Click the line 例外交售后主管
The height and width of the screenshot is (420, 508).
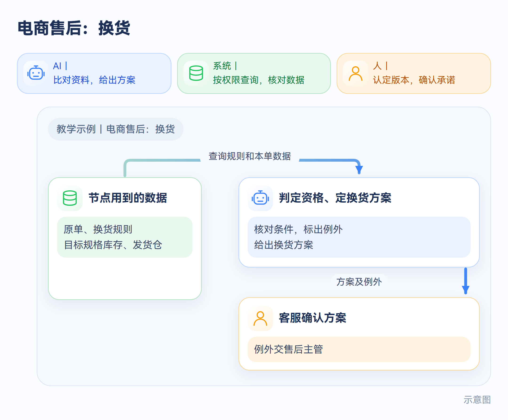coord(289,349)
